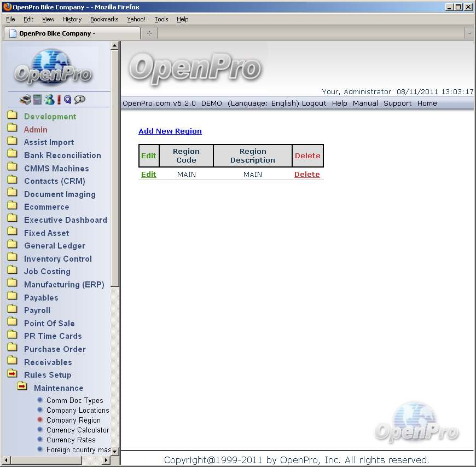Screen dimensions: 476x467
Task: Edit the MAIN region entry
Action: [148, 175]
